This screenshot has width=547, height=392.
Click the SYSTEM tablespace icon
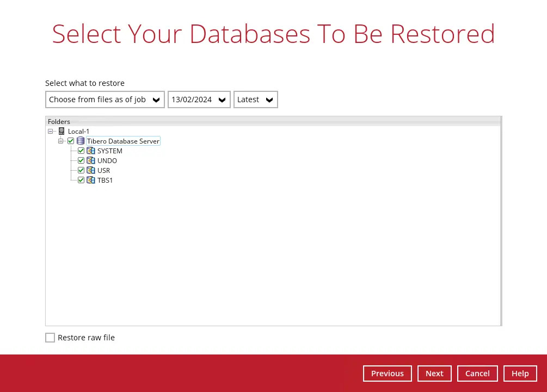point(91,151)
